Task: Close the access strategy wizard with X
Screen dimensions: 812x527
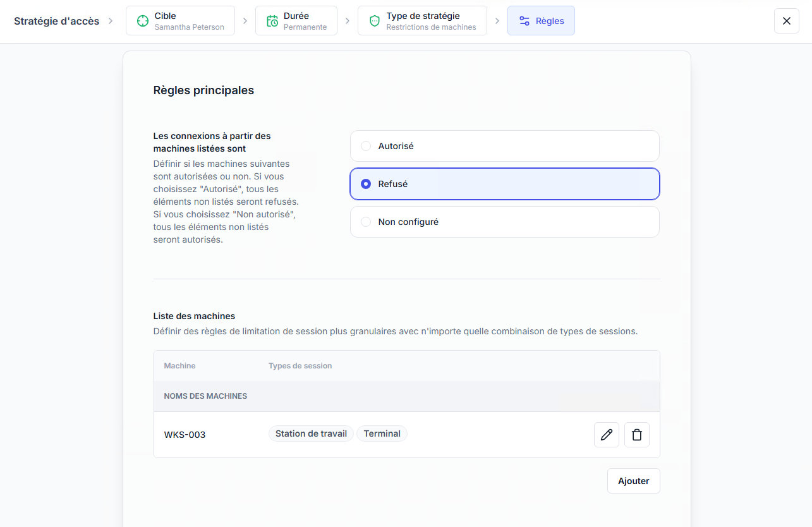Action: pyautogui.click(x=786, y=21)
